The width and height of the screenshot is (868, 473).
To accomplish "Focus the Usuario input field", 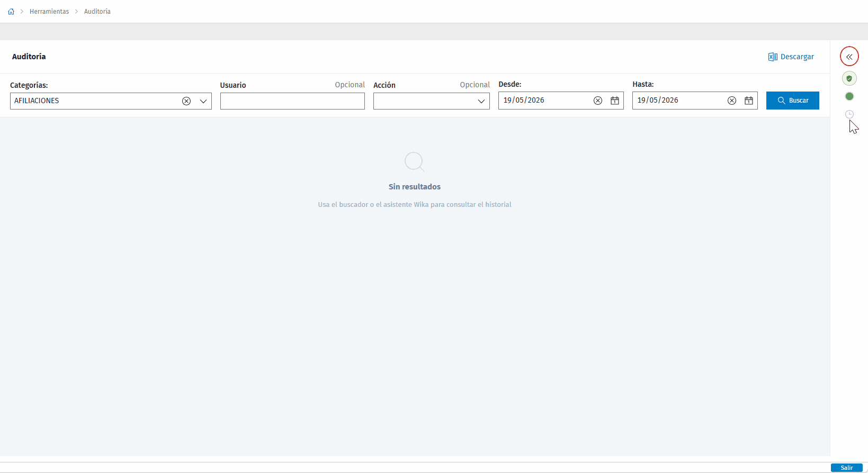I will pyautogui.click(x=292, y=101).
